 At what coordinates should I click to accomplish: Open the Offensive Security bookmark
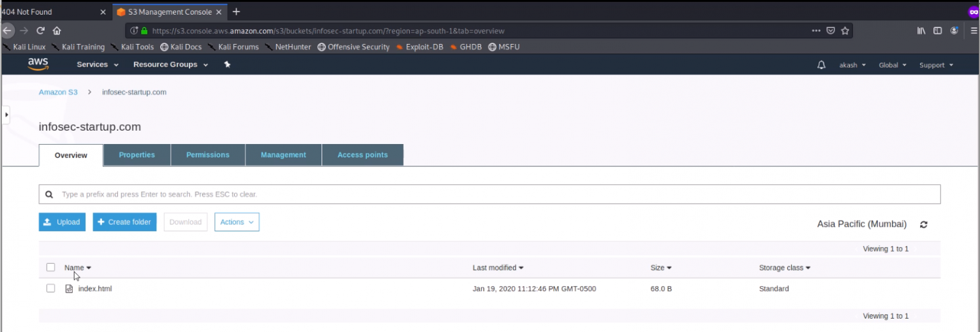353,47
